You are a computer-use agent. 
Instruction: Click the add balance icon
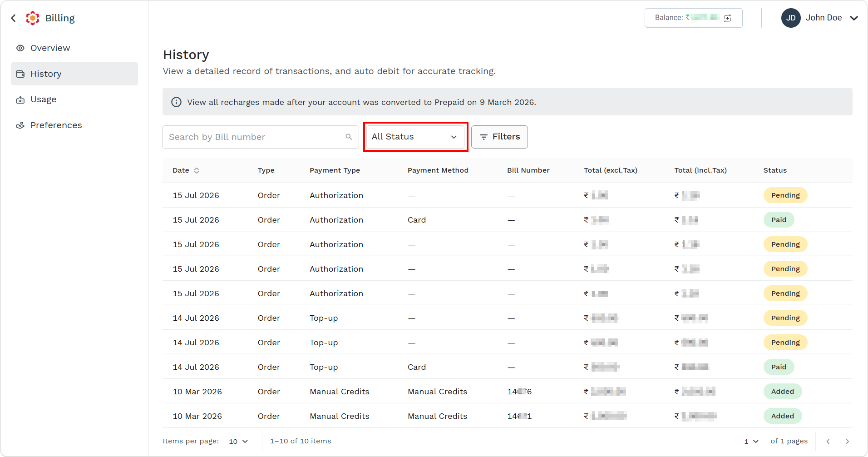pyautogui.click(x=728, y=18)
